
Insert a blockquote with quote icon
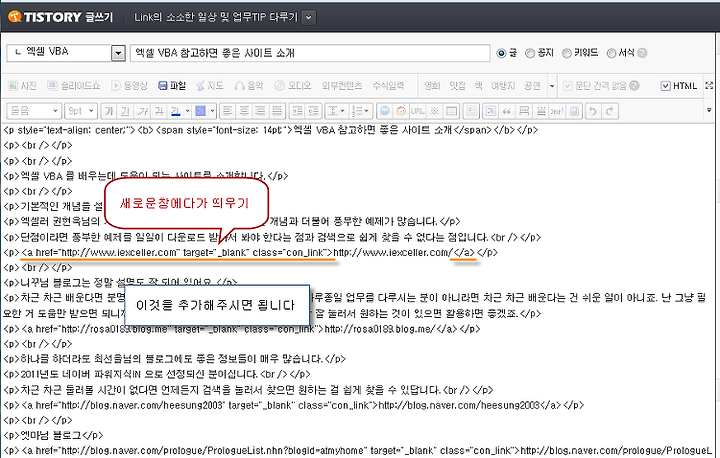click(507, 111)
